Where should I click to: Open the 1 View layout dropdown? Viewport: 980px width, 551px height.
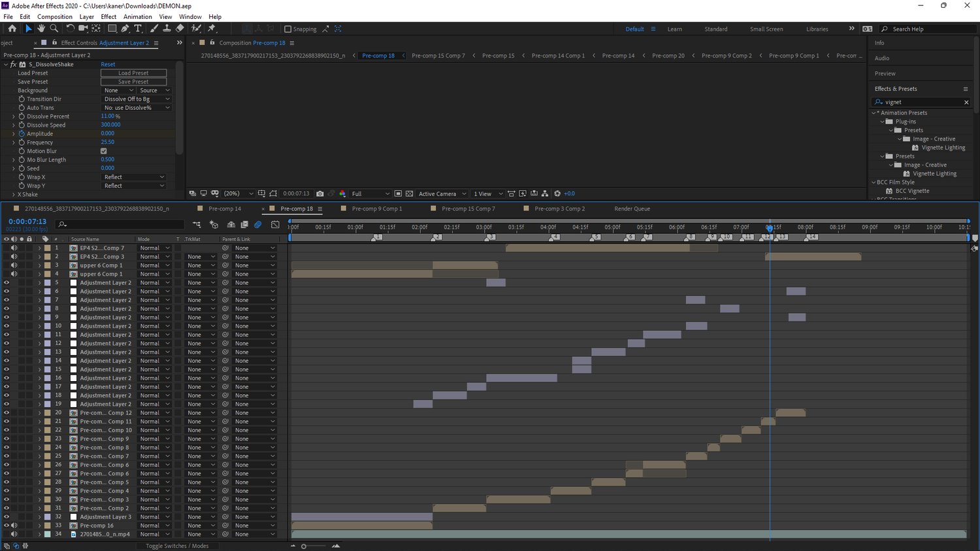point(488,193)
